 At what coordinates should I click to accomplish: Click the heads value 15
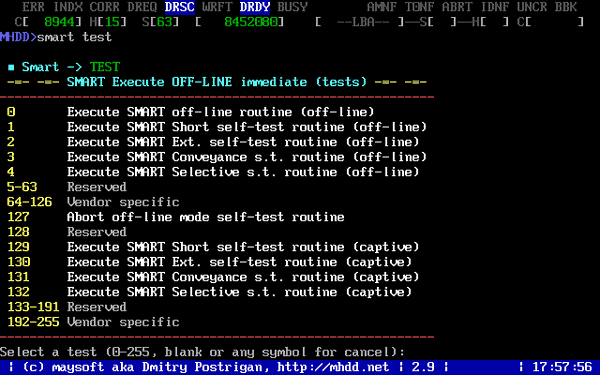coord(112,22)
